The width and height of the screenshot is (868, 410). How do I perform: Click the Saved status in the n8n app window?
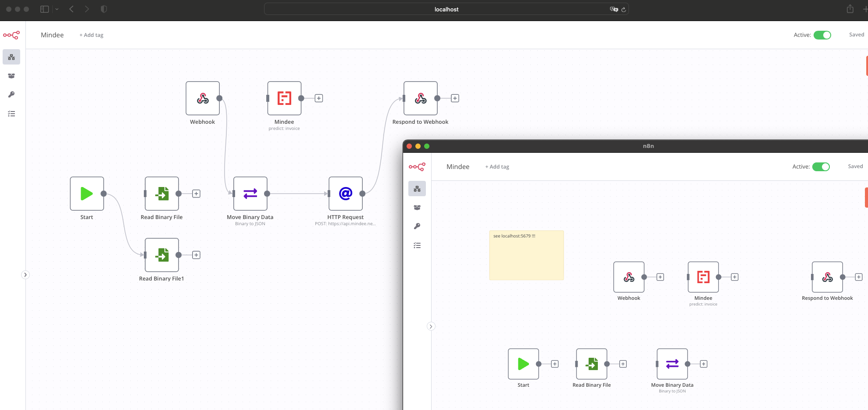[855, 166]
